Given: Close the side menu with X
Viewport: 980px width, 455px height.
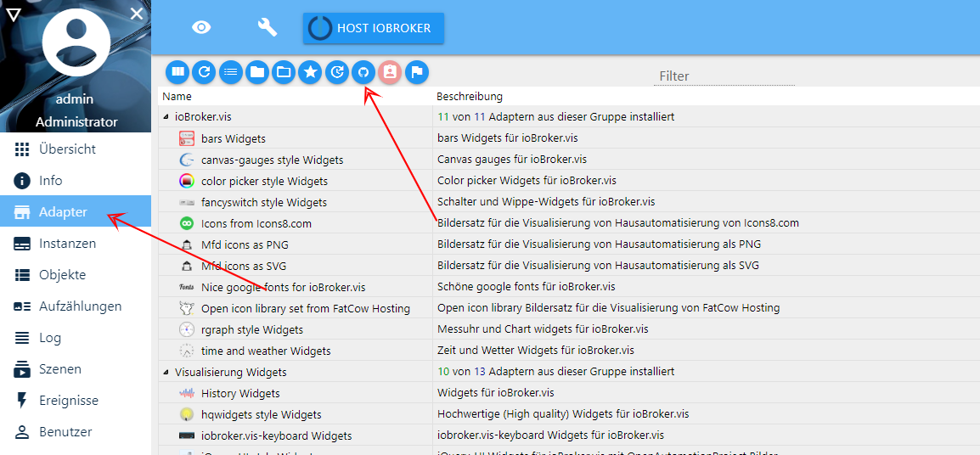Looking at the screenshot, I should click(136, 14).
